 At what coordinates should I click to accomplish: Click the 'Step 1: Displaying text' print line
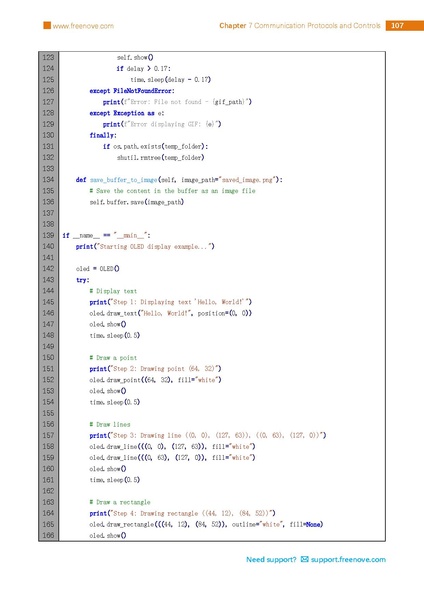click(x=170, y=302)
